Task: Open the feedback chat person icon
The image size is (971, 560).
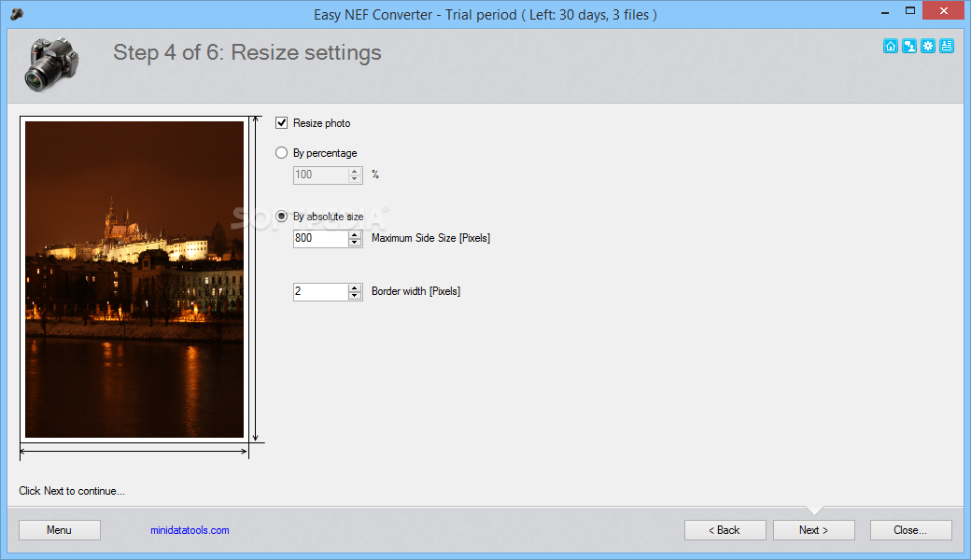Action: coord(909,46)
